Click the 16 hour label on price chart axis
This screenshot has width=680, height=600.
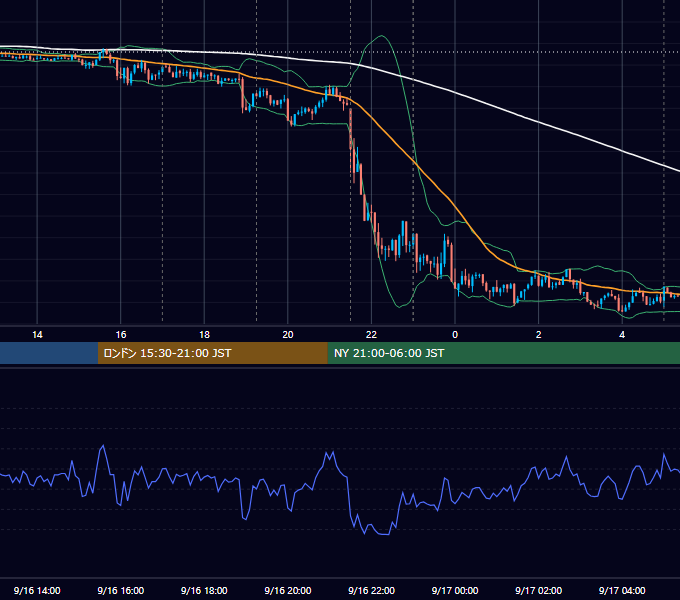click(121, 335)
